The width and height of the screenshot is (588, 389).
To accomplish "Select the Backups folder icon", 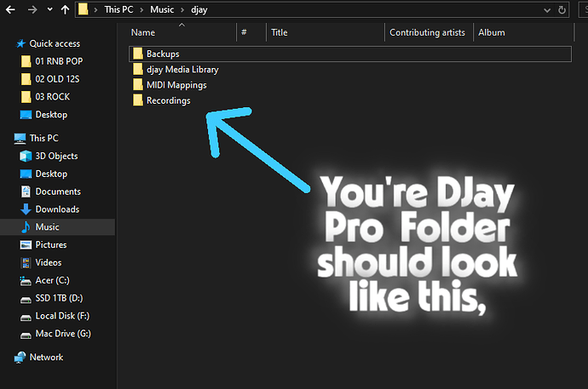I will tap(138, 54).
